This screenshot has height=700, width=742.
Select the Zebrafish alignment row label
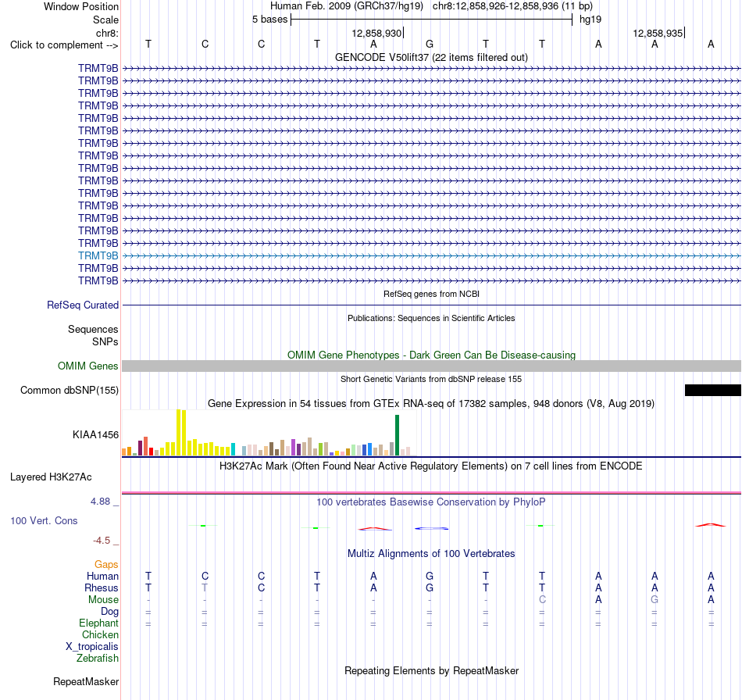pyautogui.click(x=98, y=659)
